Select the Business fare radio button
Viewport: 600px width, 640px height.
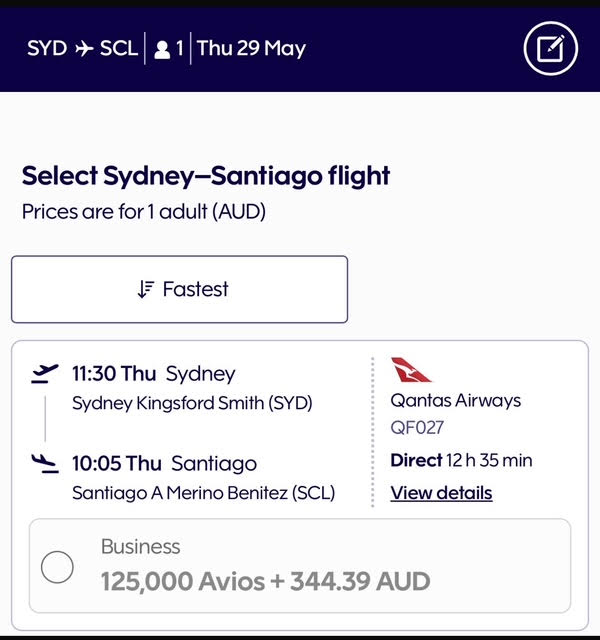pyautogui.click(x=57, y=567)
